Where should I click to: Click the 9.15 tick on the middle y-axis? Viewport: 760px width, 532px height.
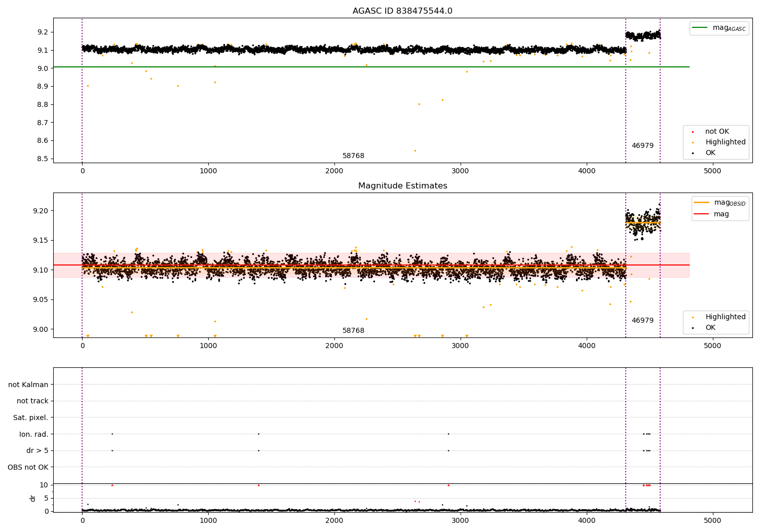[x=41, y=240]
